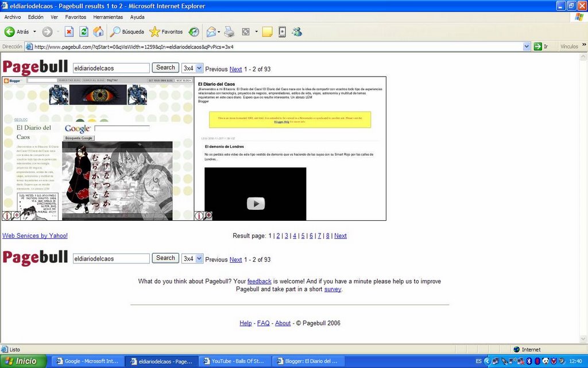Refresh the page using the green arrows icon
This screenshot has height=368, width=588.
(84, 32)
